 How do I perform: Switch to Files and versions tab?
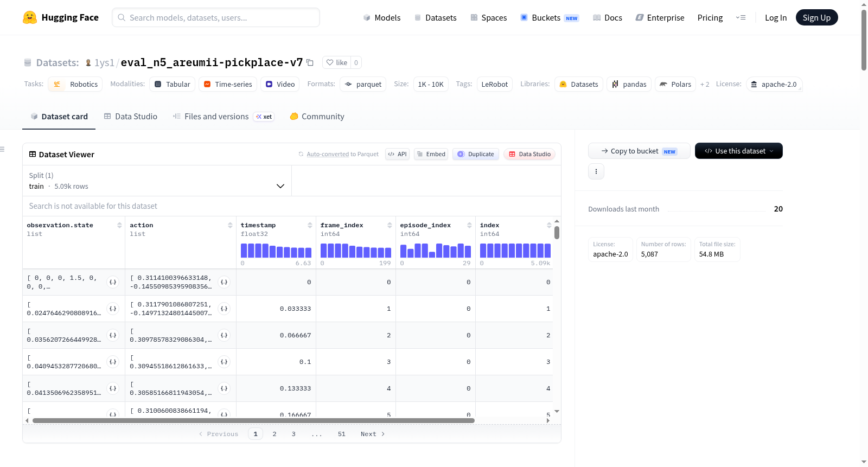pyautogui.click(x=223, y=117)
